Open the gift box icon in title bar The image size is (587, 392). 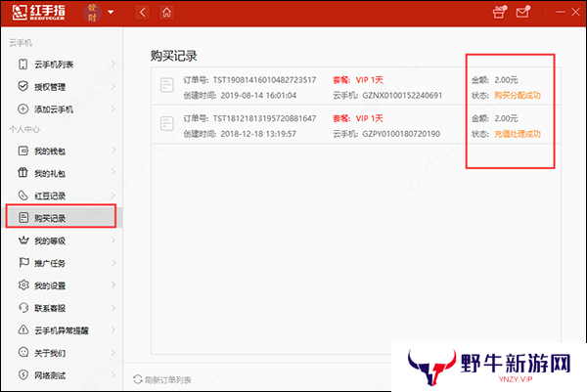[499, 12]
